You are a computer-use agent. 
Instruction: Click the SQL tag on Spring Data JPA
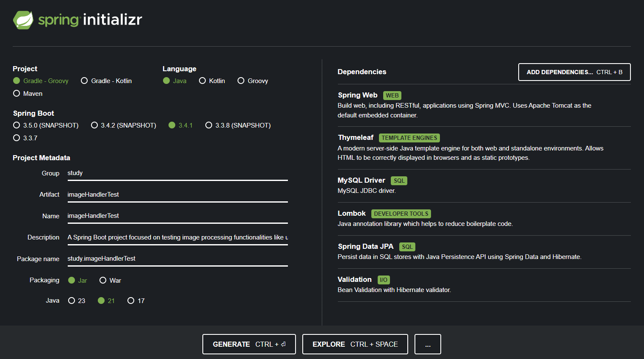click(407, 247)
